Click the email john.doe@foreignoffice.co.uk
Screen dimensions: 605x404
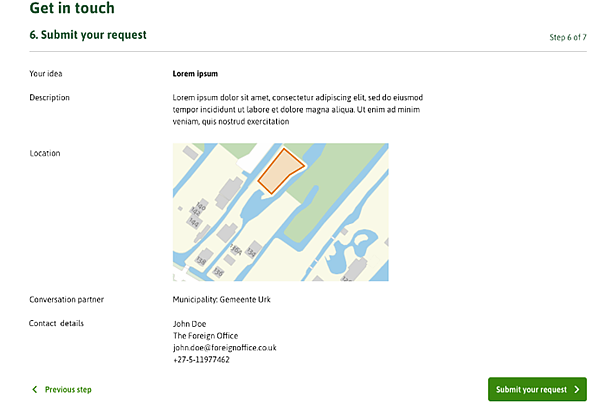(224, 348)
